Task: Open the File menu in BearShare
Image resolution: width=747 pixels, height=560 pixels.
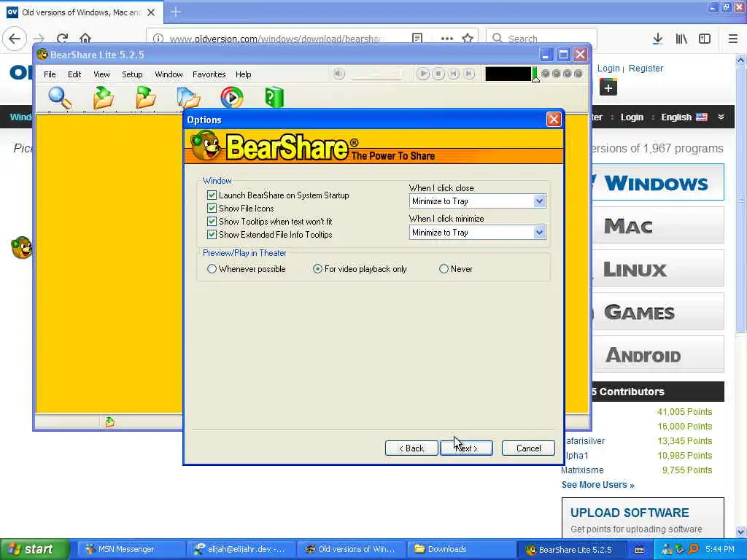Action: tap(50, 74)
